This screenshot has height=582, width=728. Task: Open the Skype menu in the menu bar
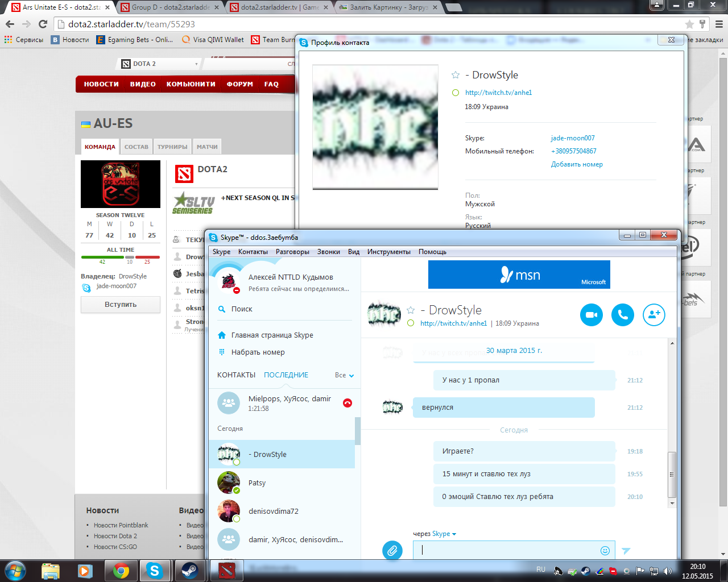(x=222, y=252)
